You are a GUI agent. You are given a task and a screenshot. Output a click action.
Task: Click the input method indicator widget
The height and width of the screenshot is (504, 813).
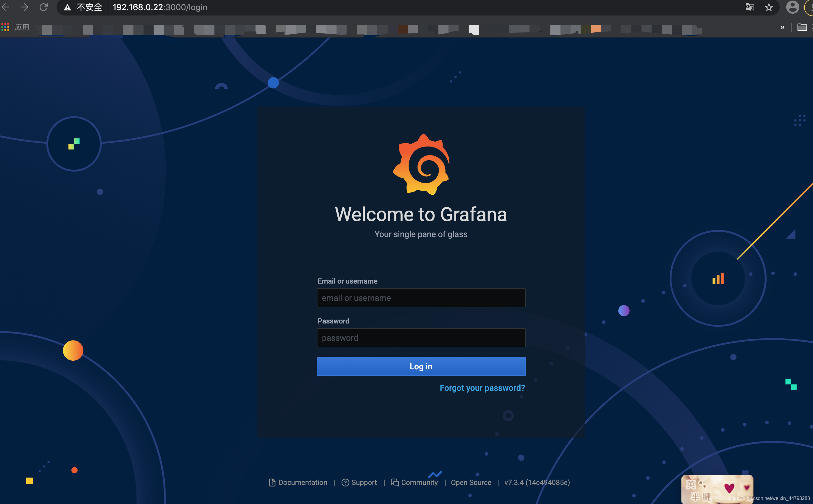717,489
